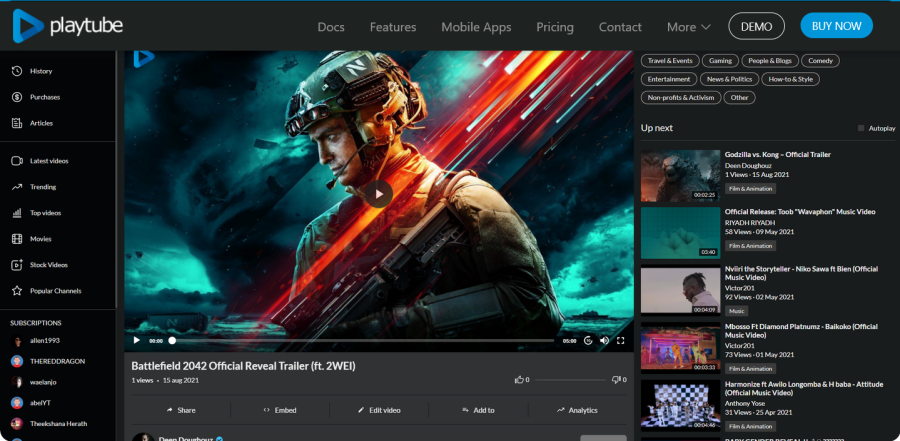Play the video using center play button
Viewport: 900px width, 441px height.
(x=379, y=194)
